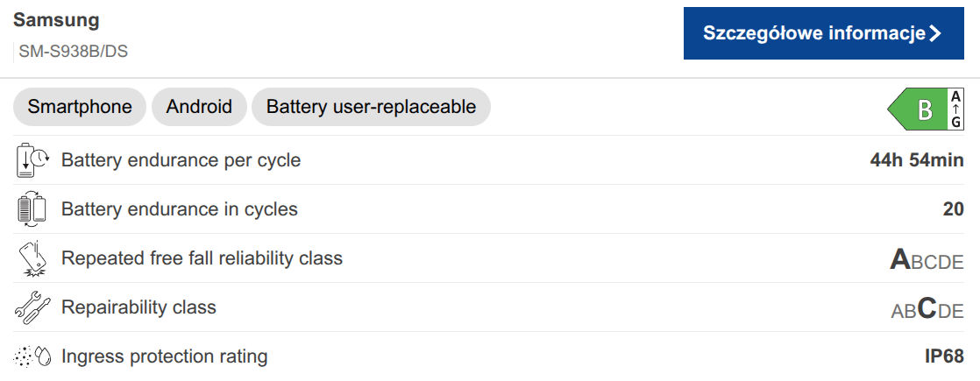The height and width of the screenshot is (381, 980).
Task: Select the Smartphone tag
Action: pyautogui.click(x=80, y=107)
